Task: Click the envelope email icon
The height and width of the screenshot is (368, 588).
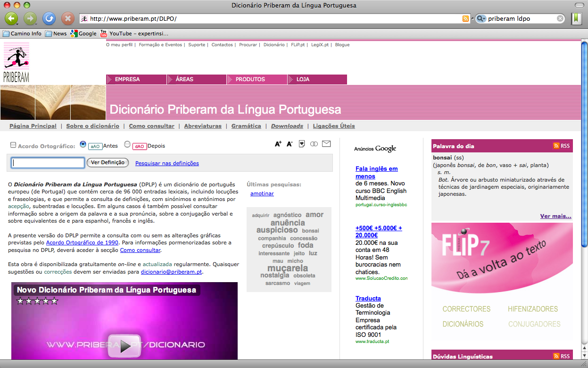Action: [326, 144]
